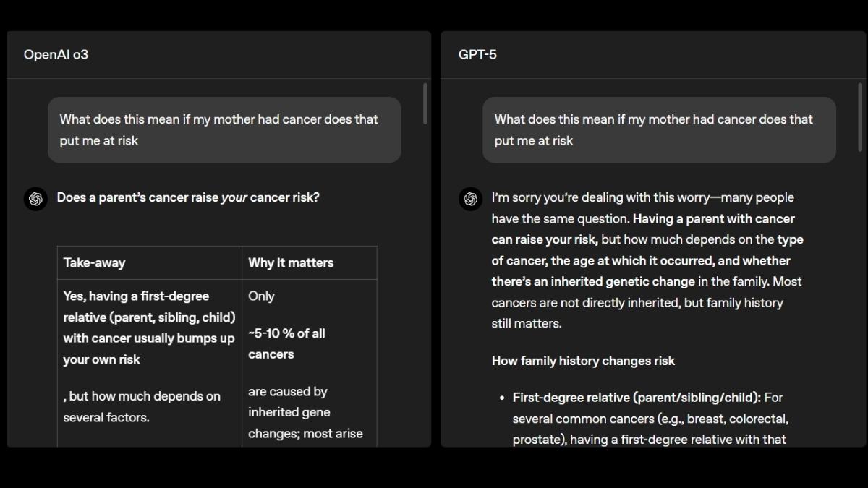This screenshot has height=488, width=868.
Task: Click the 'Only' text in the table
Action: pyautogui.click(x=261, y=296)
